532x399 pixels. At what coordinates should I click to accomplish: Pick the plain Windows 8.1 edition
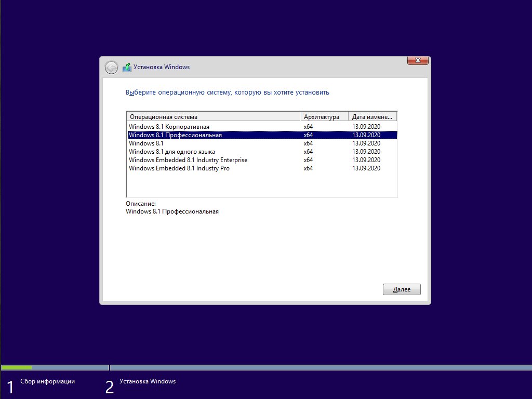click(146, 143)
